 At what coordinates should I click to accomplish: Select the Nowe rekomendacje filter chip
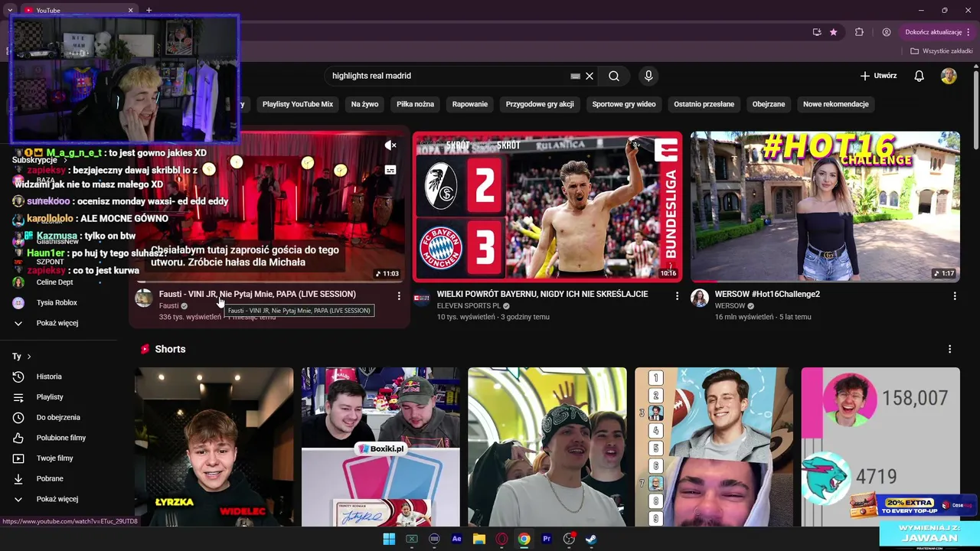pos(835,104)
